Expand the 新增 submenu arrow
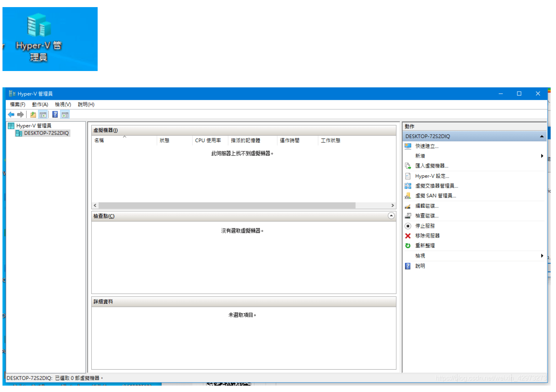This screenshot has width=556, height=392. point(542,156)
